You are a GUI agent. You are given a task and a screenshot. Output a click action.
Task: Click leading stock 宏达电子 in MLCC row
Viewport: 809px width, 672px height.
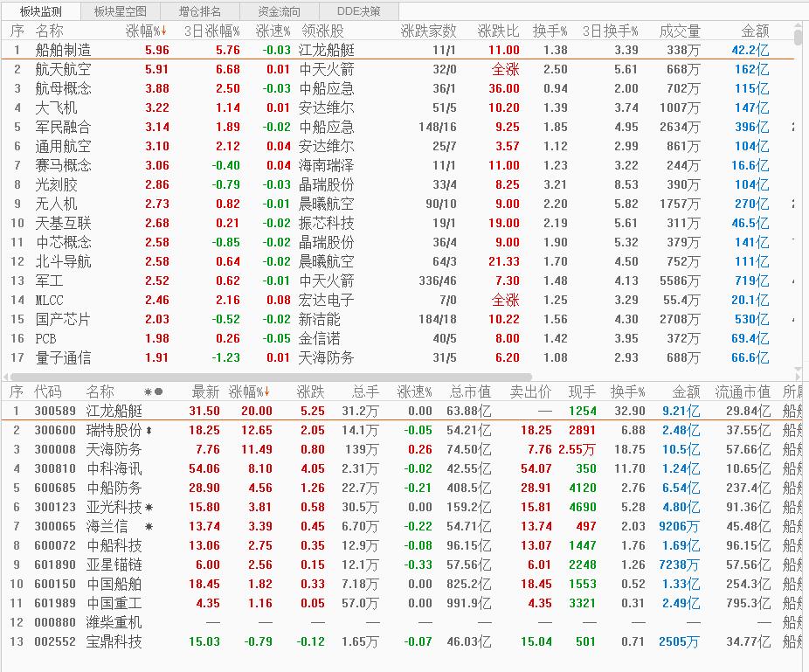coord(327,300)
